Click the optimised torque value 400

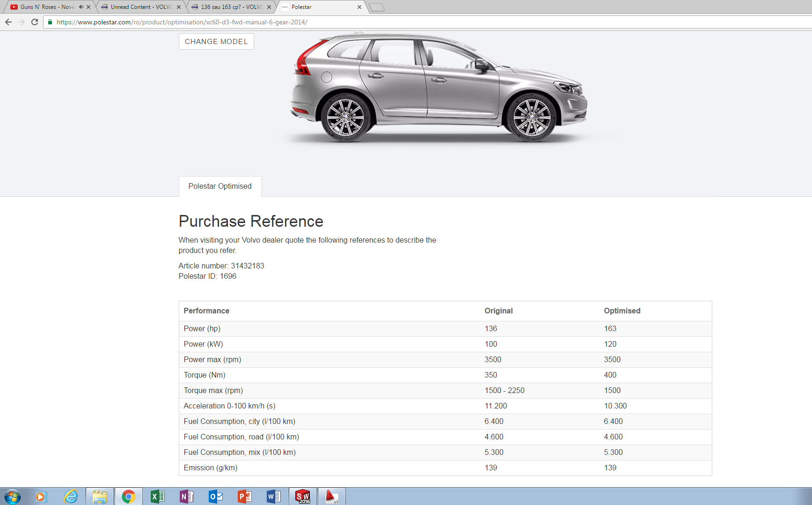point(610,375)
